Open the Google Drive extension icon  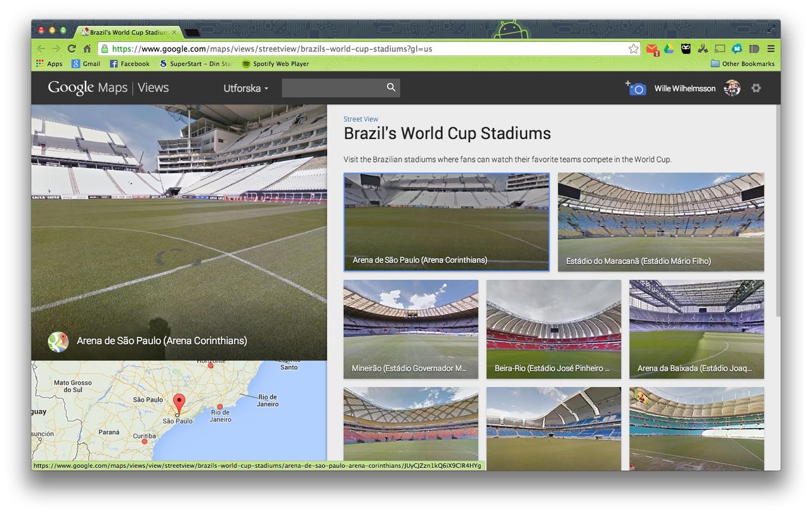pyautogui.click(x=669, y=49)
